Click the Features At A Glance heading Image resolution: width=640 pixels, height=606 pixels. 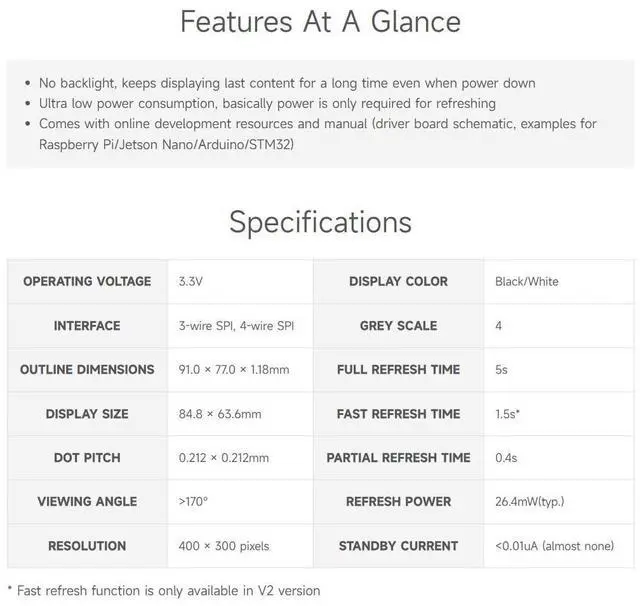coord(320,22)
